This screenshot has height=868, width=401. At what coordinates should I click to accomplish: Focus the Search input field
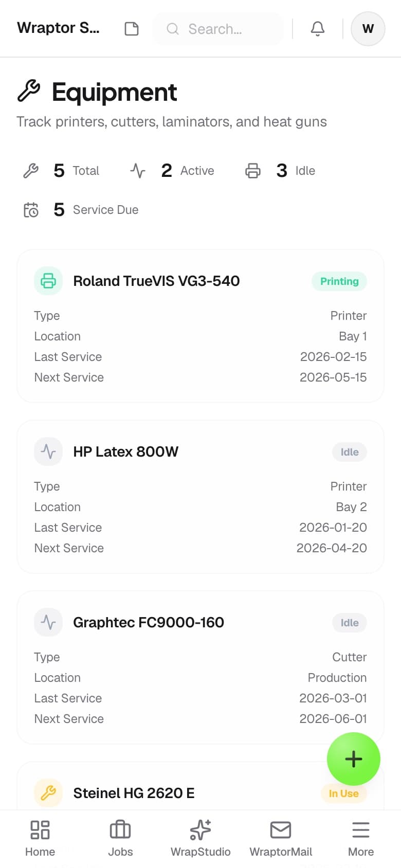point(218,29)
